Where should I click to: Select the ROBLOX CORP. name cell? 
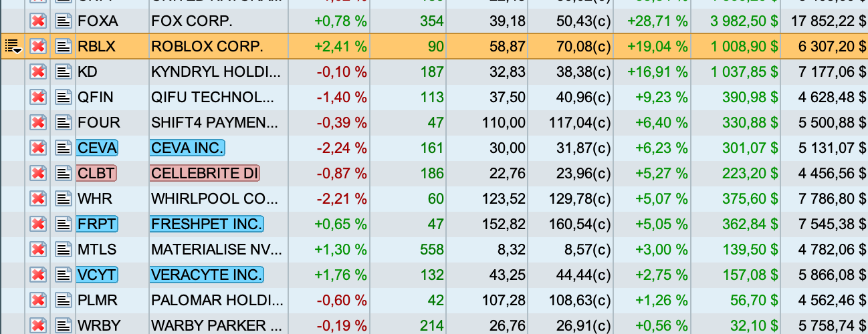tap(218, 47)
